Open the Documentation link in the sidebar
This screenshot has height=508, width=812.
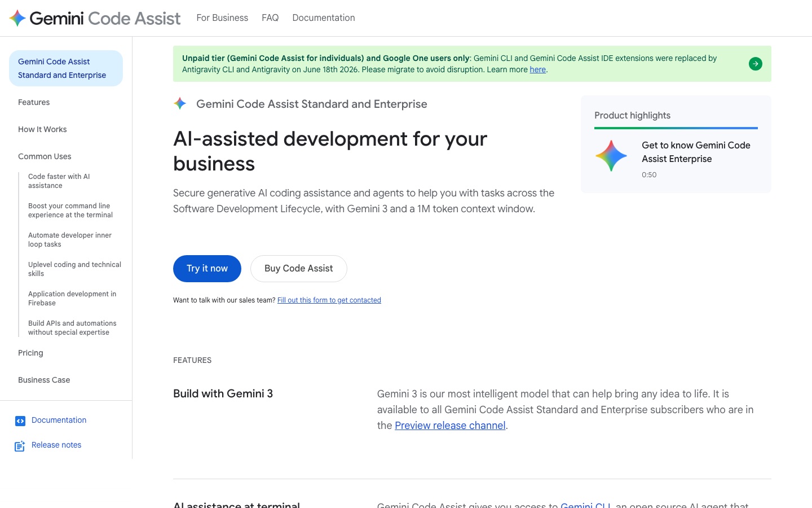tap(59, 420)
